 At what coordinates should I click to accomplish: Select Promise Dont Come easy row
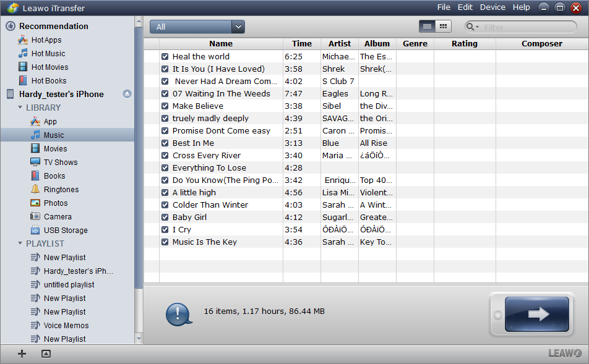(x=366, y=130)
